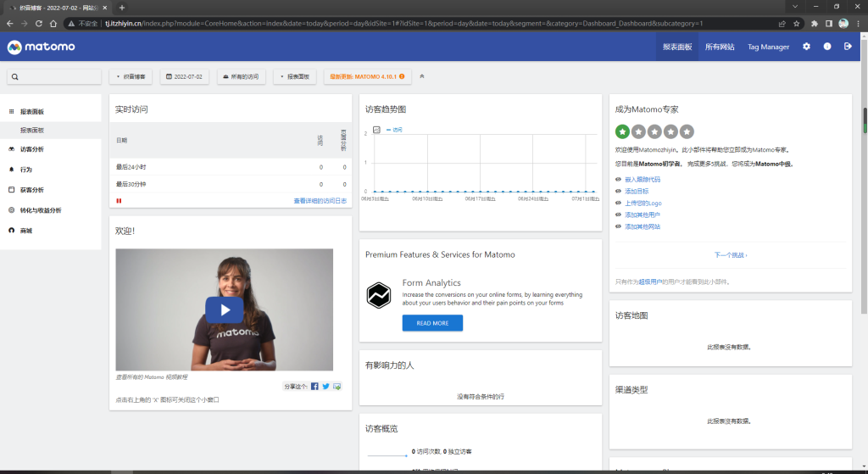Screen dimensions: 868x474
Task: Click eye icon beside 上传您的Logo
Action: point(618,204)
